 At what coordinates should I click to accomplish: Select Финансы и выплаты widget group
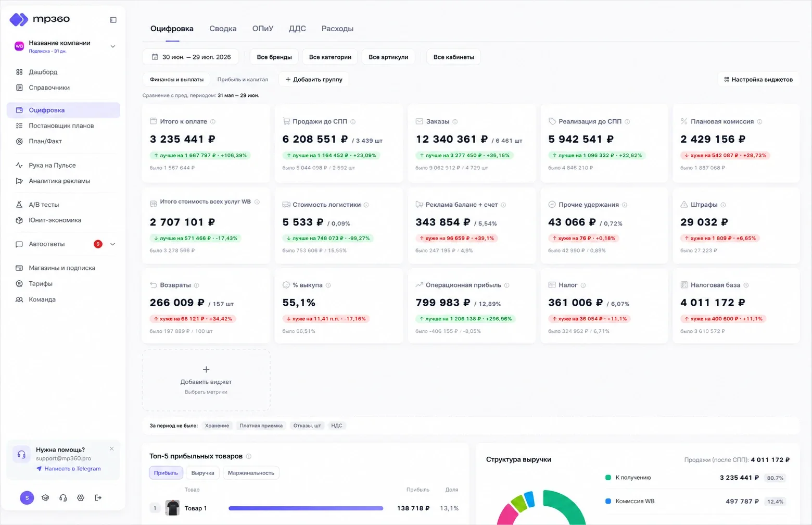pyautogui.click(x=176, y=80)
